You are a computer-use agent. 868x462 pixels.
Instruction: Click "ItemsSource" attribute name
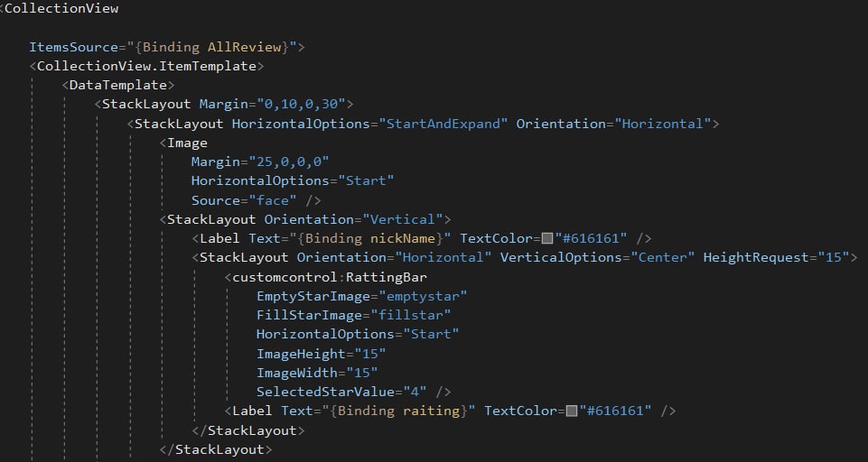click(x=74, y=47)
